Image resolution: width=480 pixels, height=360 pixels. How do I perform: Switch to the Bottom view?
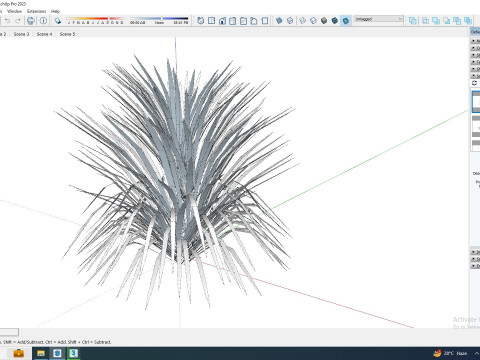click(265, 21)
